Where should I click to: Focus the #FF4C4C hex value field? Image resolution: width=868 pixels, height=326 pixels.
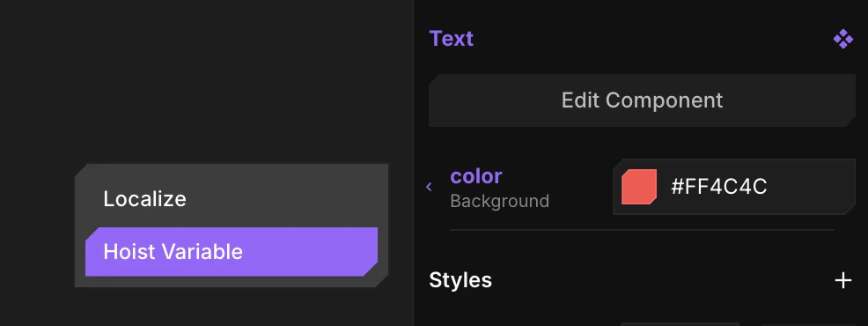pos(734,187)
